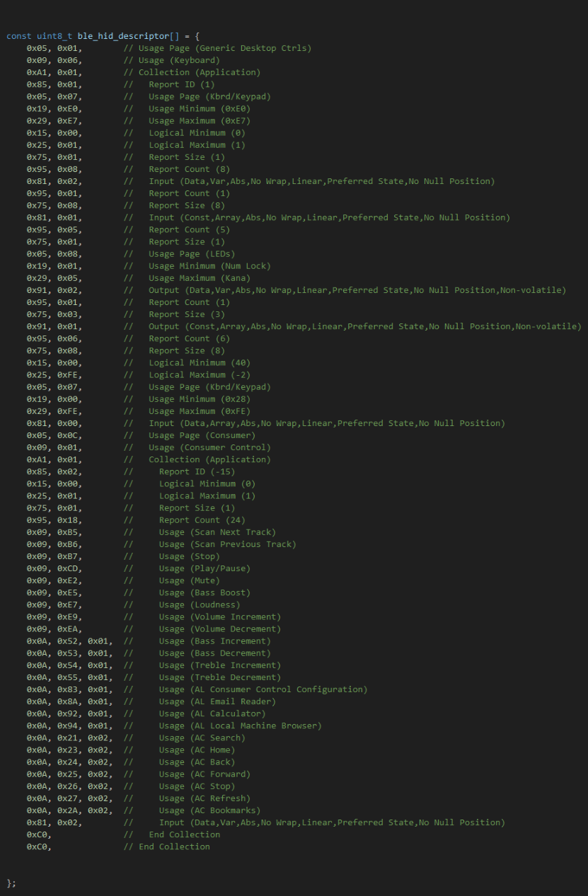Viewport: 588px width, 896px height.
Task: Click comment 'Usage (Volume Increment)'
Action: pos(220,616)
